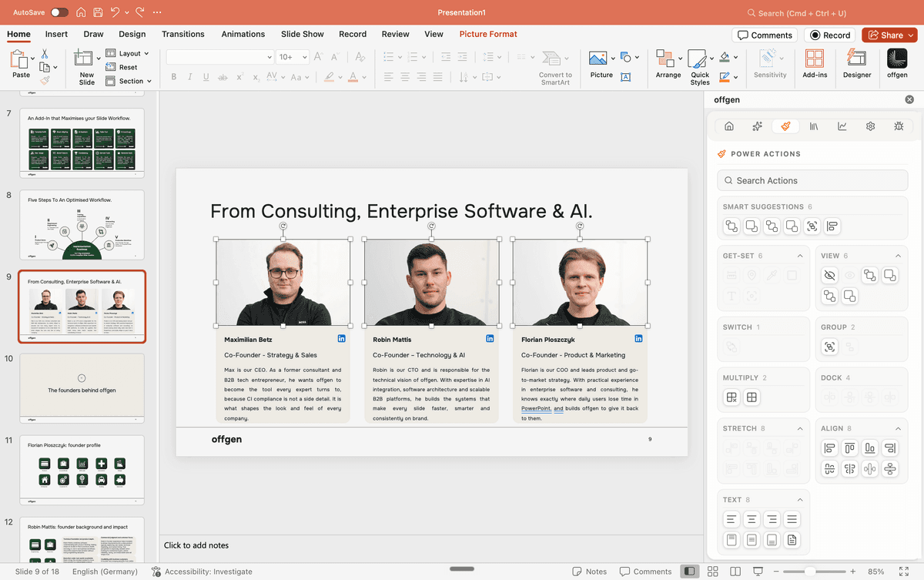Click English (Germany) language indicator
The image size is (924, 580).
(x=105, y=572)
